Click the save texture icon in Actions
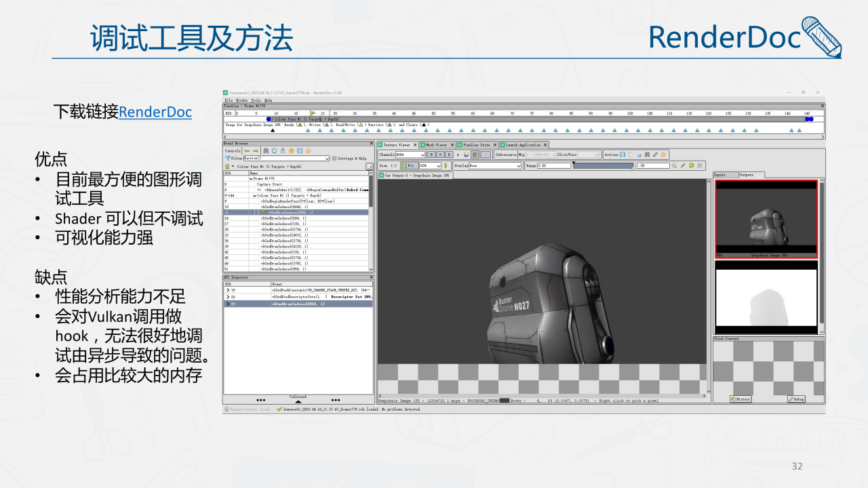 (623, 155)
